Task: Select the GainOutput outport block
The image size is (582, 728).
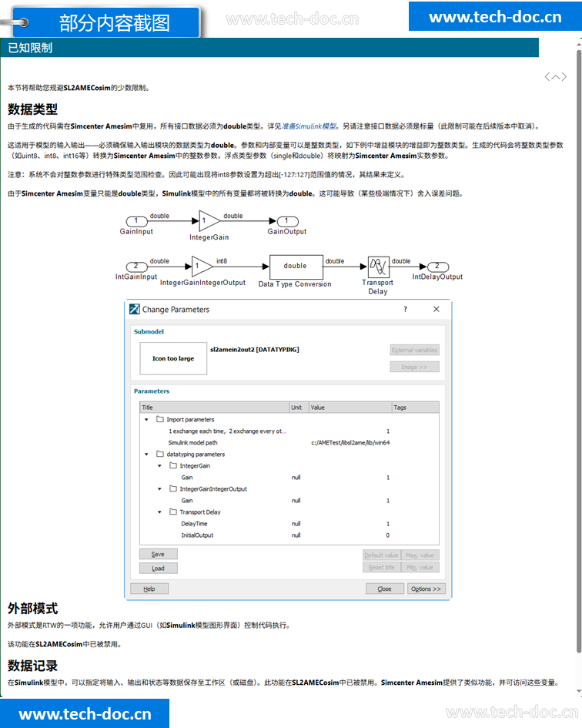Action: point(287,221)
